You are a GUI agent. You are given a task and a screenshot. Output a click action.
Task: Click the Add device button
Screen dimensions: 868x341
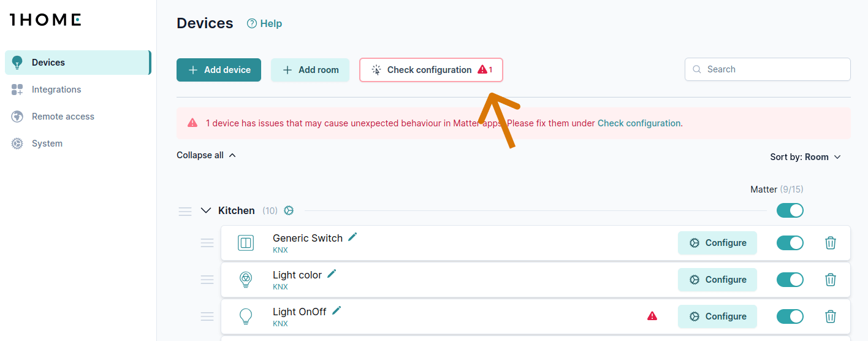[219, 70]
